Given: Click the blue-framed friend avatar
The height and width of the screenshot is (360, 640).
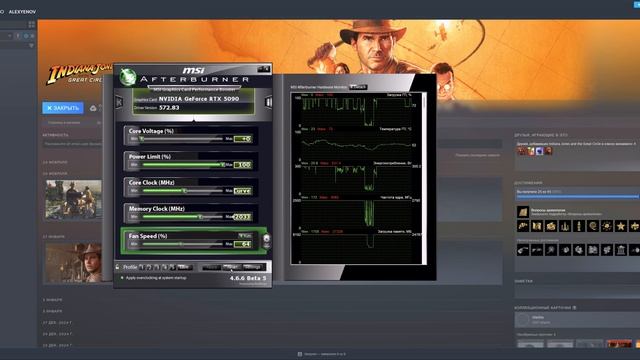Looking at the screenshot, I should [540, 151].
